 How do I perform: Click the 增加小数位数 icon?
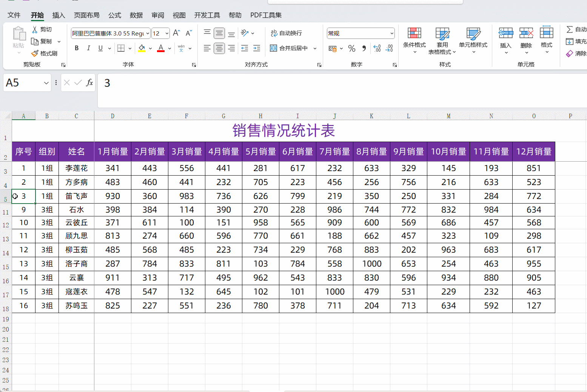pyautogui.click(x=376, y=48)
